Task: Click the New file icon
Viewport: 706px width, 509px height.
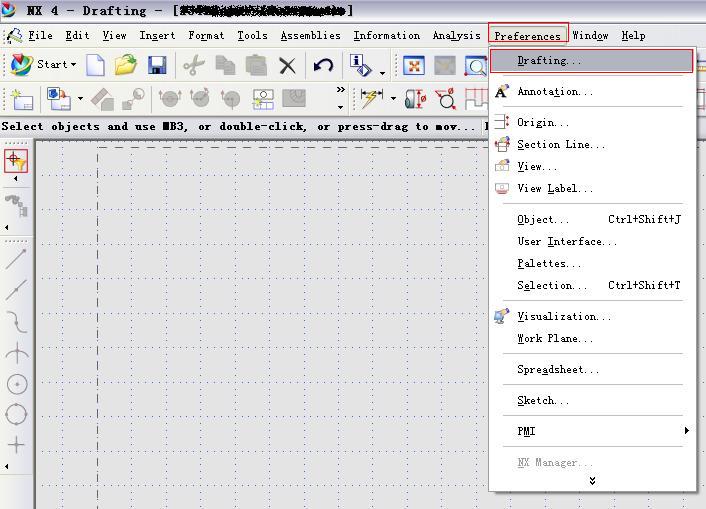Action: click(95, 65)
